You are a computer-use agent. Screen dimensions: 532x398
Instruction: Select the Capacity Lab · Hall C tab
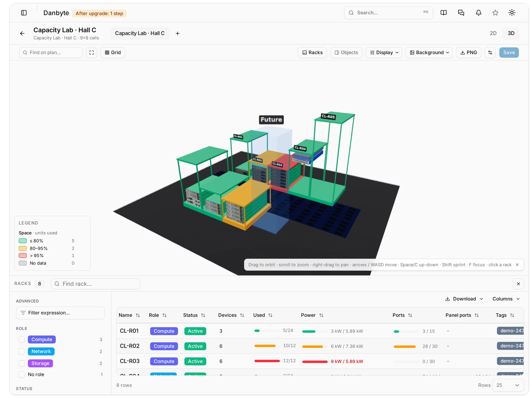[x=140, y=33]
